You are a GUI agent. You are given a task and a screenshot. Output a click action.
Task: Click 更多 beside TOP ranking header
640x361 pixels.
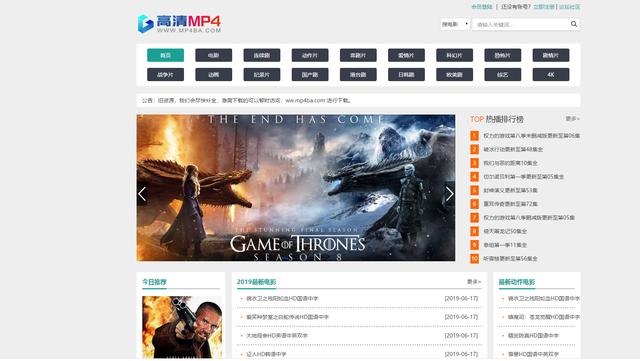(572, 119)
